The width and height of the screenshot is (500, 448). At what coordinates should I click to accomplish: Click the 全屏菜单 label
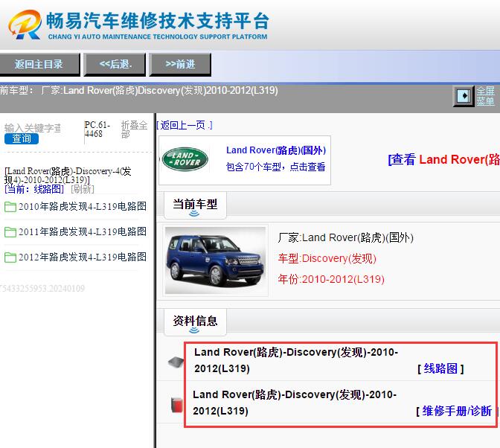click(485, 96)
